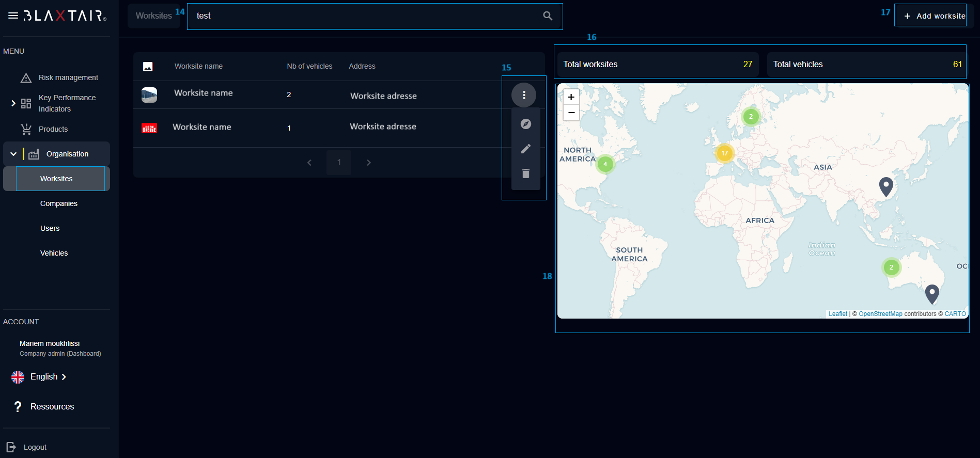Zoom out on the map
The height and width of the screenshot is (458, 980).
571,113
